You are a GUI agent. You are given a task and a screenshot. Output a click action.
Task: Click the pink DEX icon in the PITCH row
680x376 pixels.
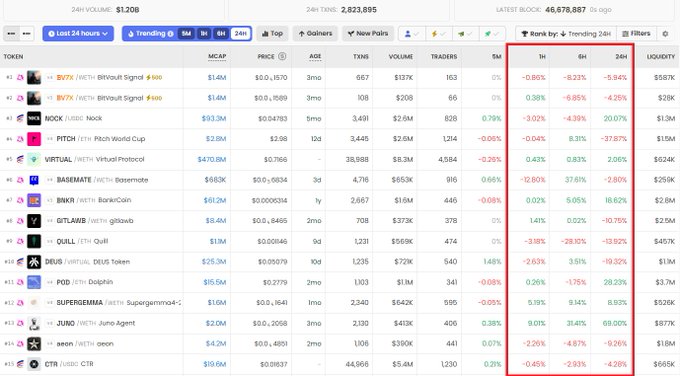[x=20, y=139]
